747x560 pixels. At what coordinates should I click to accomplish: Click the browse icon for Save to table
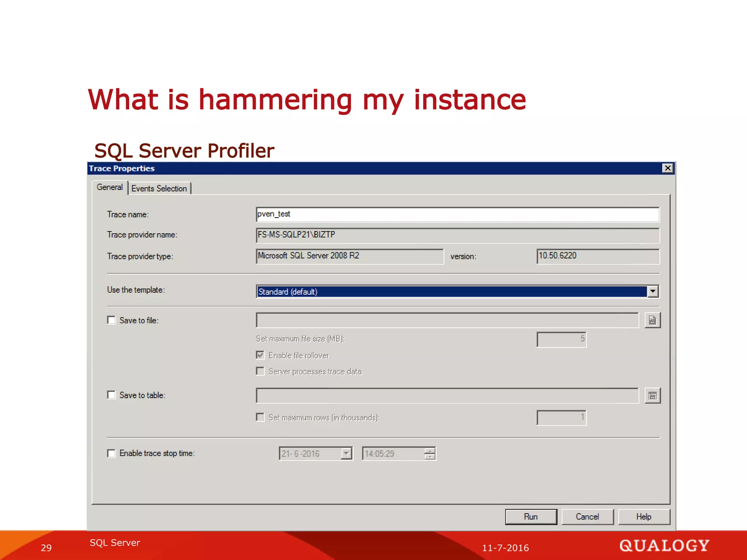pyautogui.click(x=653, y=396)
